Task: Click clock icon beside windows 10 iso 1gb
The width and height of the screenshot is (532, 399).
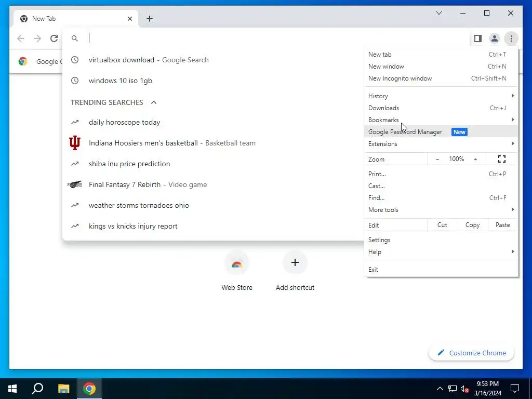Action: point(75,81)
